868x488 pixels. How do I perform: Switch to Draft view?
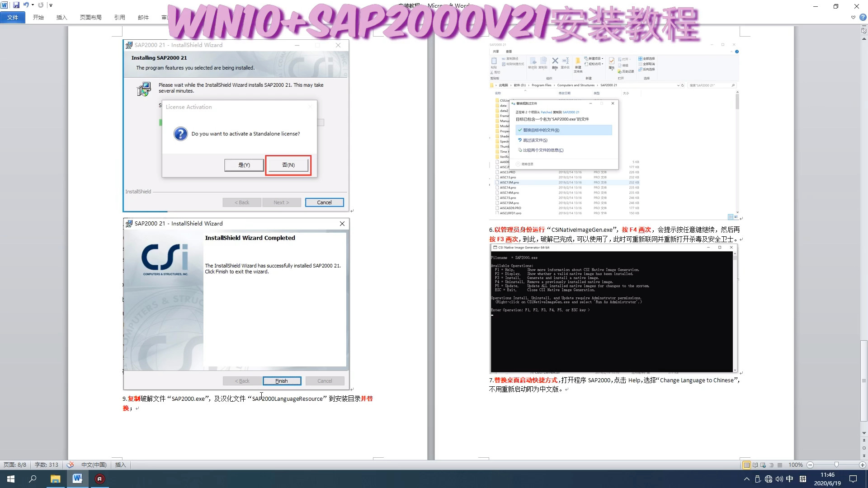pos(780,465)
